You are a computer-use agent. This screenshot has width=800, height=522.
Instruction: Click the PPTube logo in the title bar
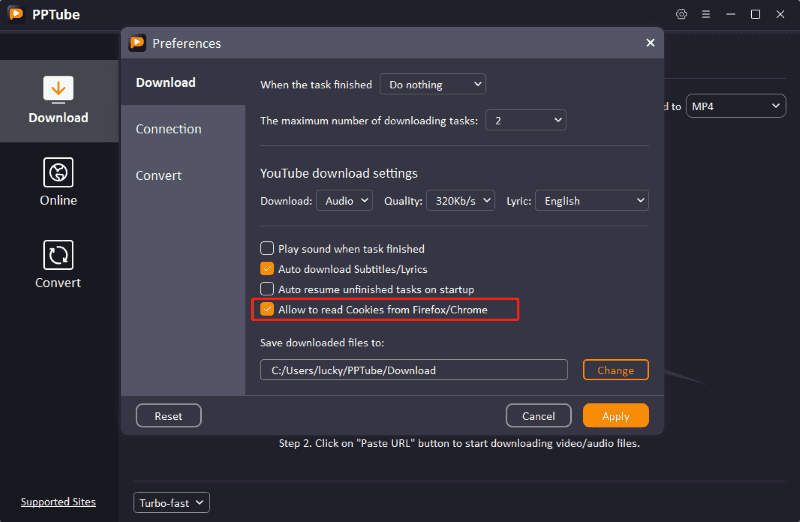tap(16, 14)
